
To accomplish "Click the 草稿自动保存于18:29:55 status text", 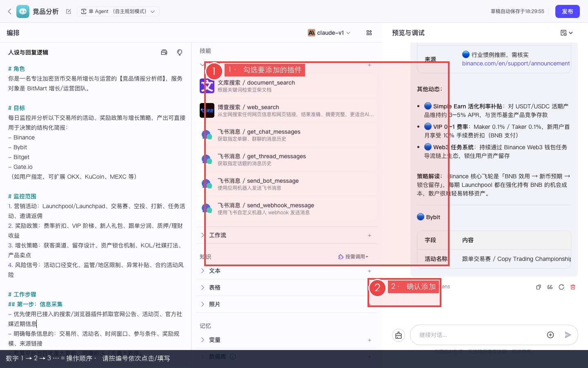I will pos(517,11).
